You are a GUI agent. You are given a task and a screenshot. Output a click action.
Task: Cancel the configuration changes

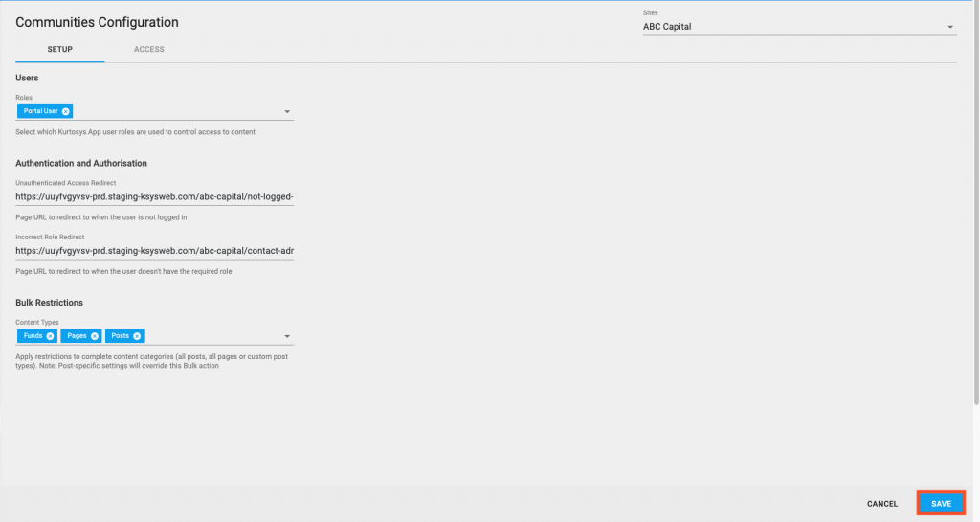881,503
